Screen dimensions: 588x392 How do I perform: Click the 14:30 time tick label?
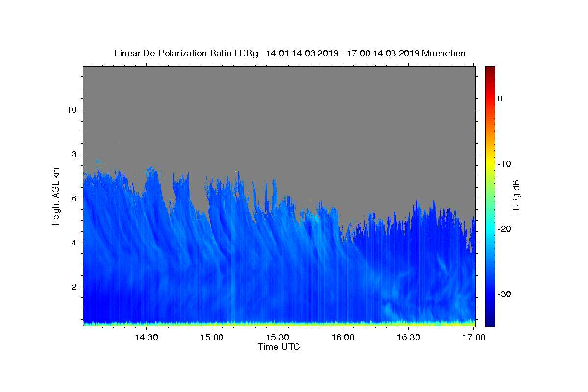[x=146, y=337]
